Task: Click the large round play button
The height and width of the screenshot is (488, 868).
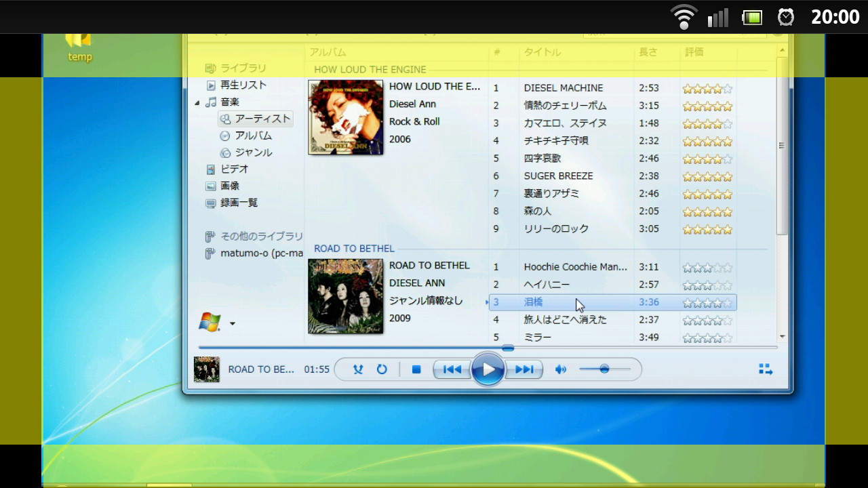Action: click(x=488, y=369)
